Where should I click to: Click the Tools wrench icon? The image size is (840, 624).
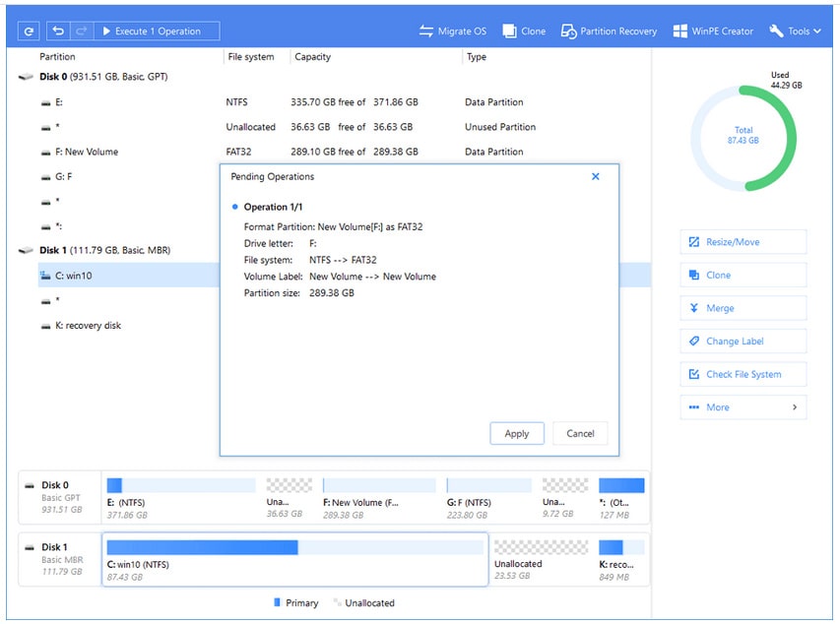777,31
